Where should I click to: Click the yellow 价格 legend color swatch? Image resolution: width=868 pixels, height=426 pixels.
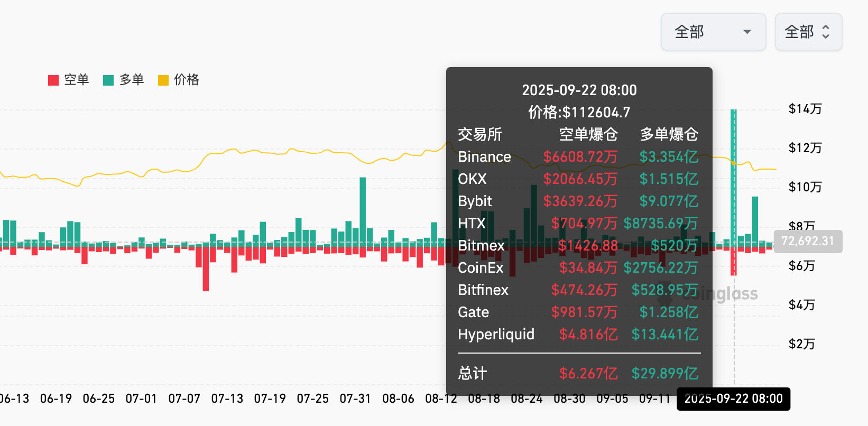click(163, 80)
